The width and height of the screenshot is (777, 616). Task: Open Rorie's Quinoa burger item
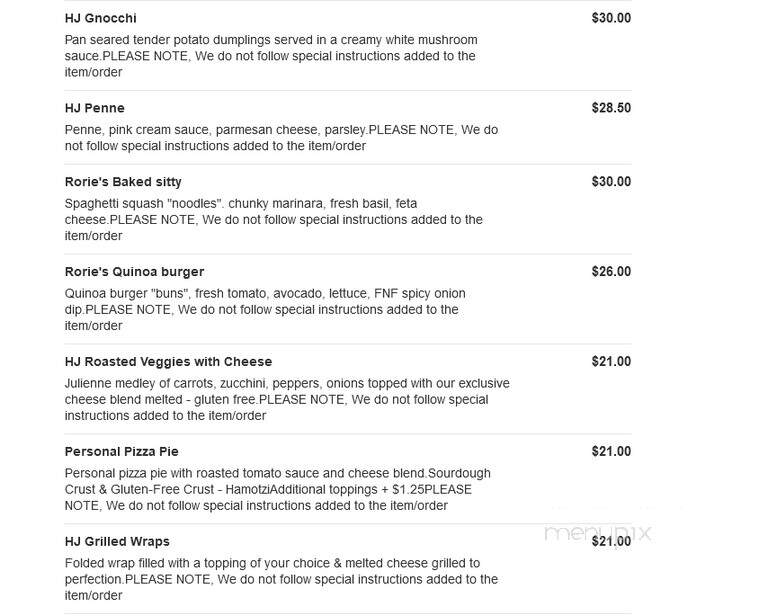point(134,272)
